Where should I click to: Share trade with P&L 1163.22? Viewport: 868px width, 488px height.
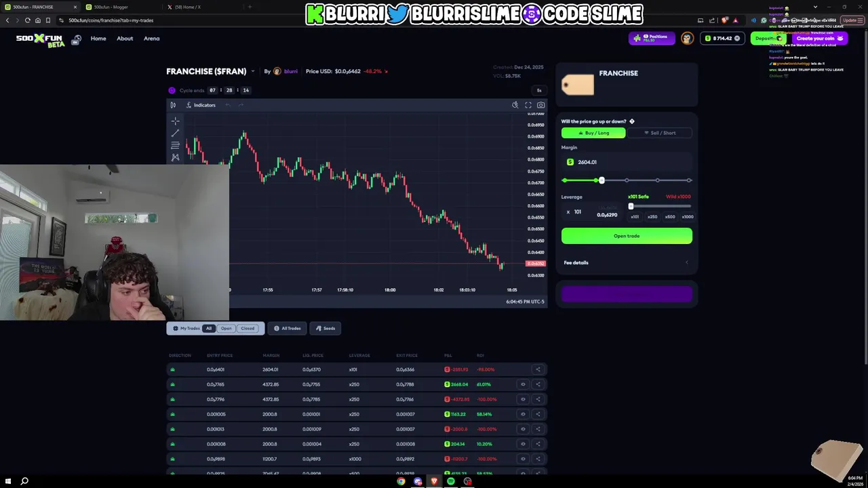[x=538, y=414]
